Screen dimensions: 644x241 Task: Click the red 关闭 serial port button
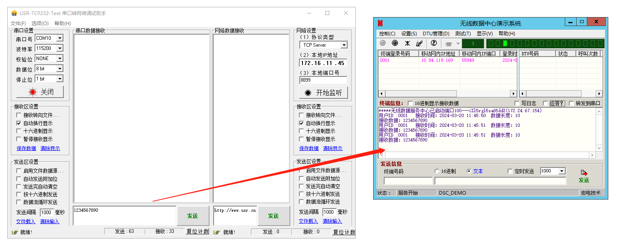(x=40, y=92)
